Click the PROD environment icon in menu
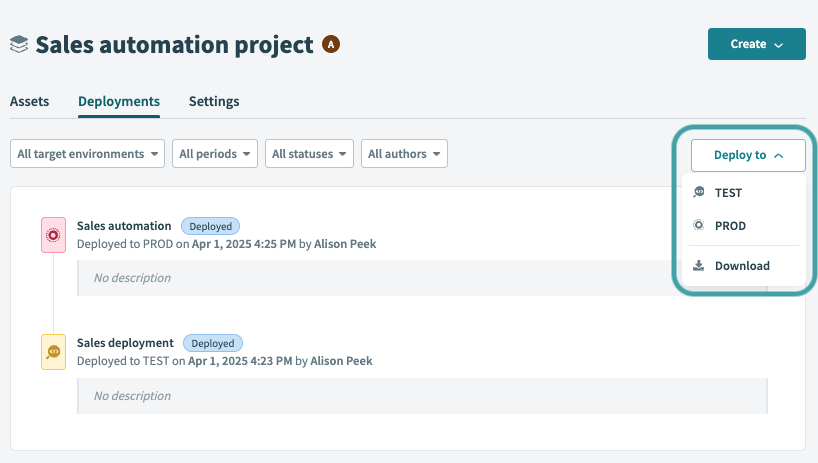Viewport: 818px width, 463px height. coord(699,226)
